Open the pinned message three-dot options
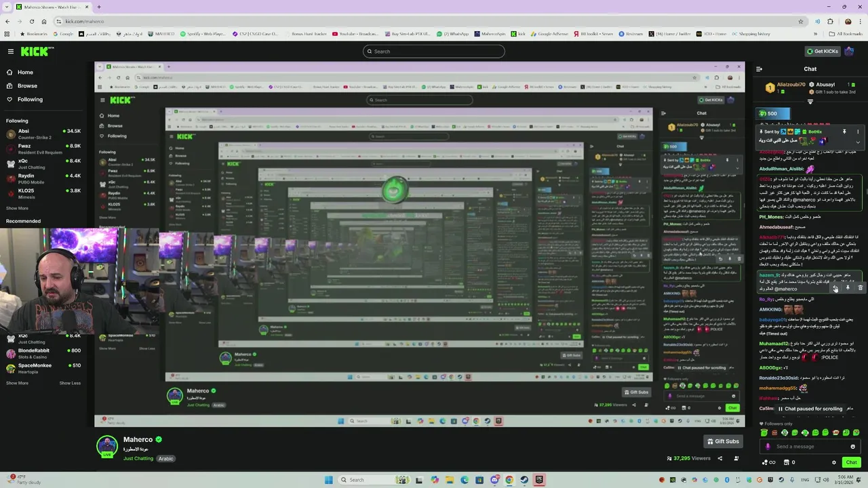868x488 pixels. [858, 131]
